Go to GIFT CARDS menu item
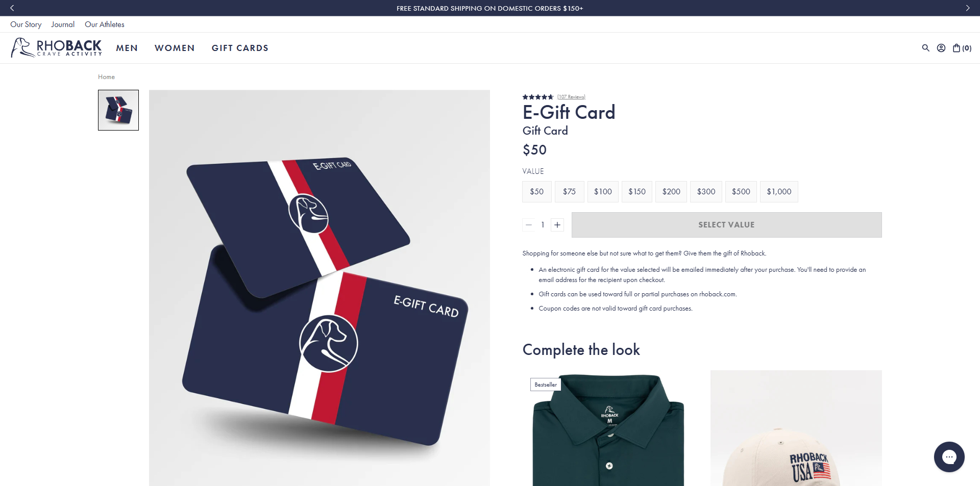The height and width of the screenshot is (486, 980). [240, 48]
